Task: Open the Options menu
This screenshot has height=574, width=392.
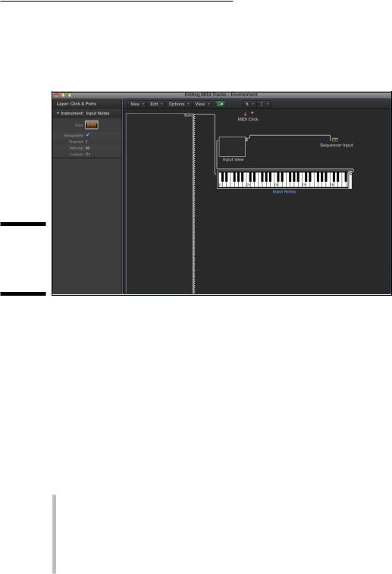Action: (x=179, y=104)
